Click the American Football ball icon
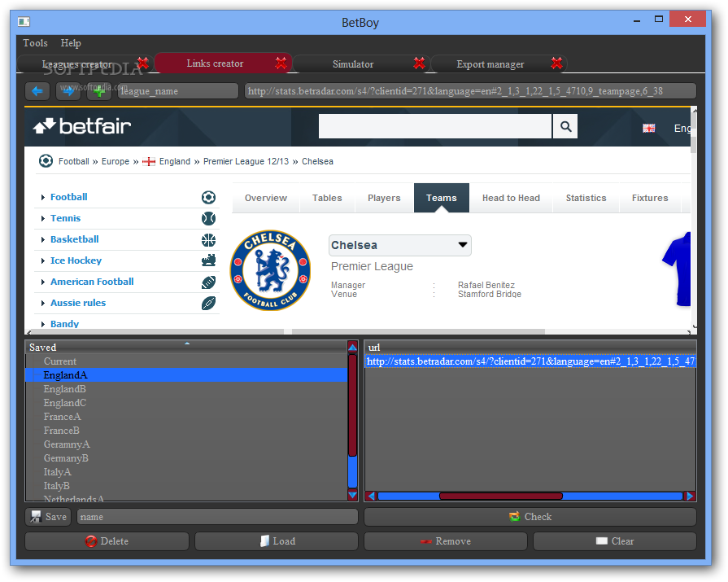Viewport: 728px width, 582px height. [x=208, y=282]
